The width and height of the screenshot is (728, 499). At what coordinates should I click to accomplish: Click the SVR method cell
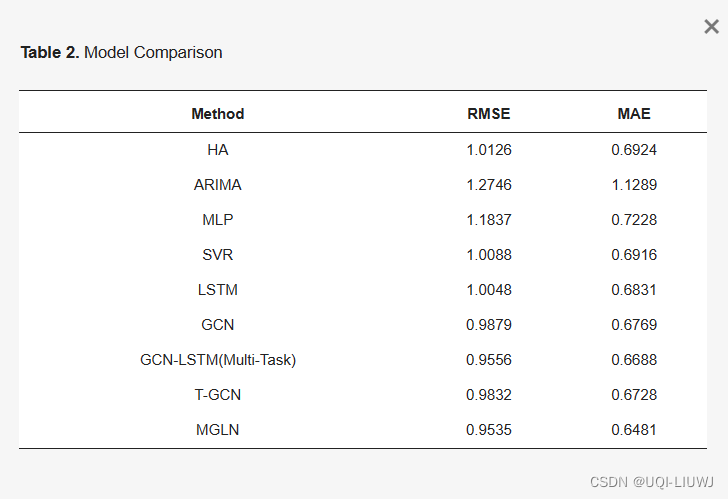[218, 255]
